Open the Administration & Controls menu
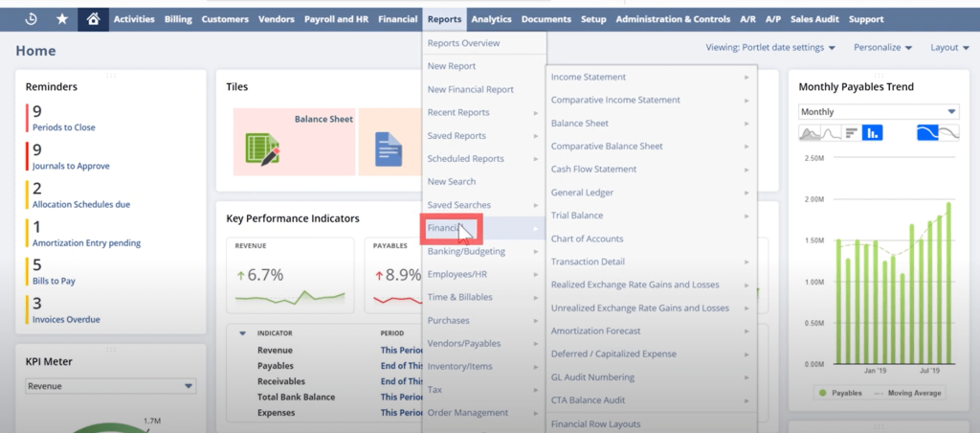Viewport: 980px width, 433px height. point(673,19)
